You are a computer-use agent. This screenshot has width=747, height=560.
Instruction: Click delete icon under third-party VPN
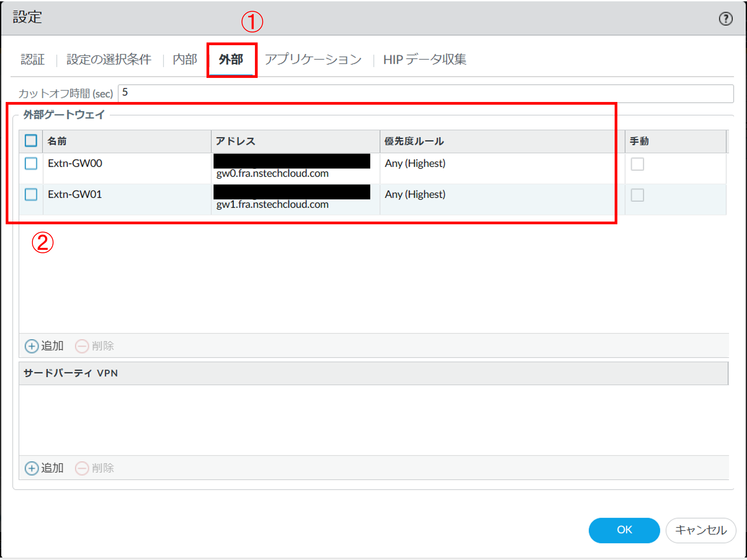(82, 468)
